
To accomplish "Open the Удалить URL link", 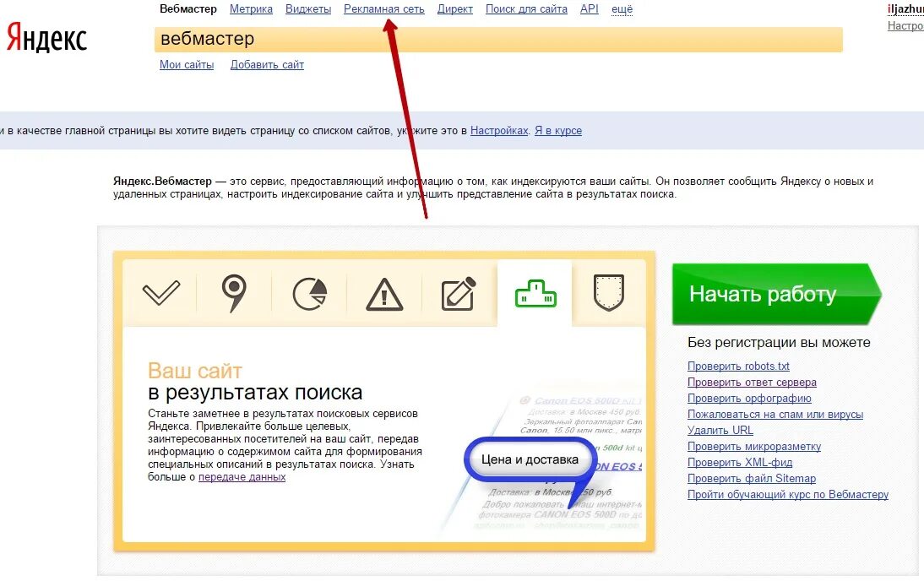I will click(720, 430).
